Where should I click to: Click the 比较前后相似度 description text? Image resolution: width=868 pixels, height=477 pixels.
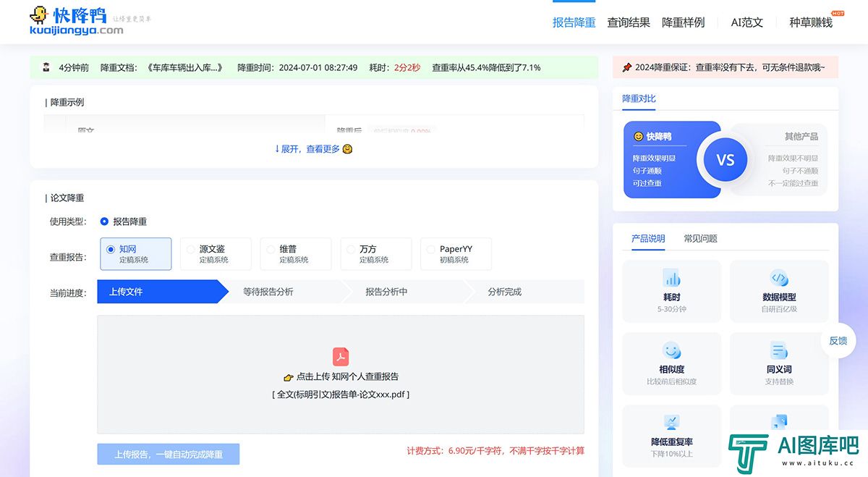pyautogui.click(x=672, y=381)
